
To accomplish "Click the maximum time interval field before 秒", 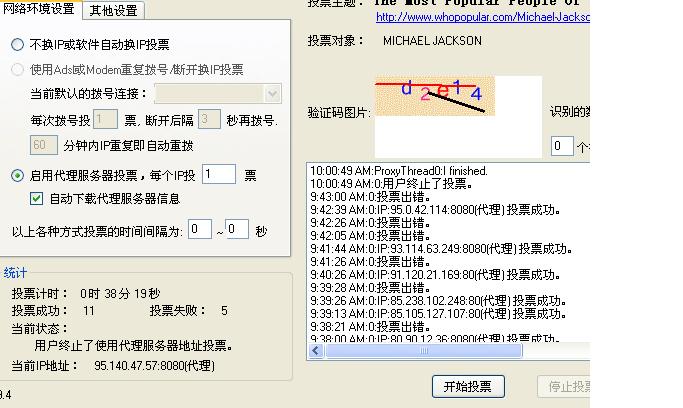I will point(237,230).
